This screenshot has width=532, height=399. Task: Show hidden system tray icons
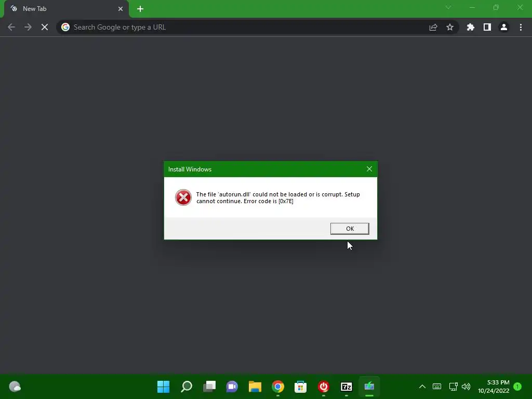coord(422,387)
